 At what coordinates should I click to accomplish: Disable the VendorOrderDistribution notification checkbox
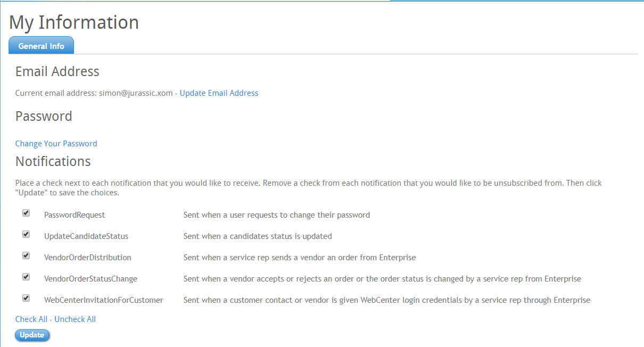point(26,256)
